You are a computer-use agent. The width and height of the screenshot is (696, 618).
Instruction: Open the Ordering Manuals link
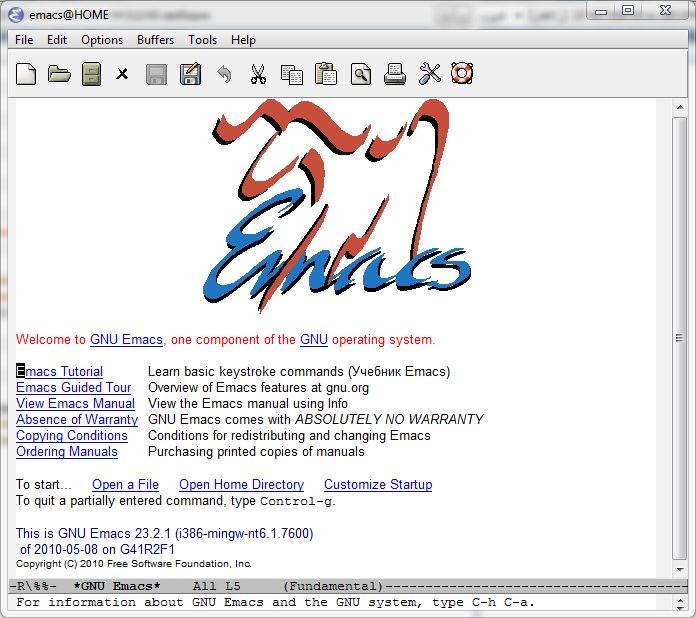67,452
